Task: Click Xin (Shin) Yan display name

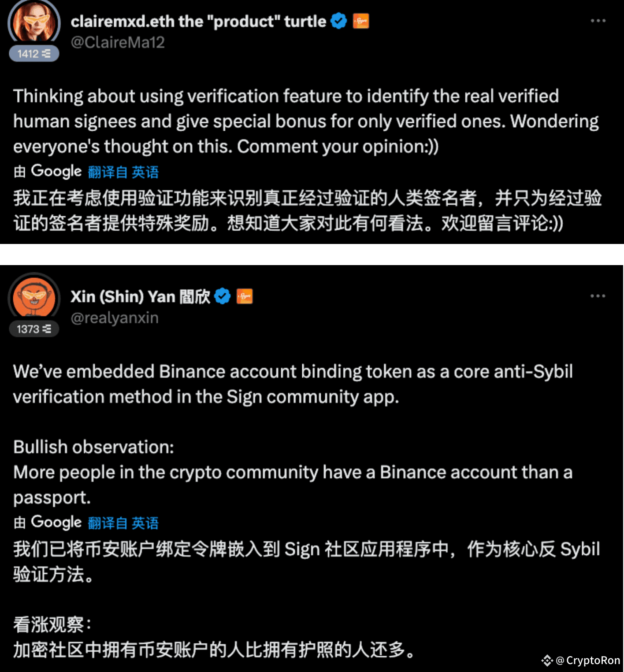Action: 141,296
